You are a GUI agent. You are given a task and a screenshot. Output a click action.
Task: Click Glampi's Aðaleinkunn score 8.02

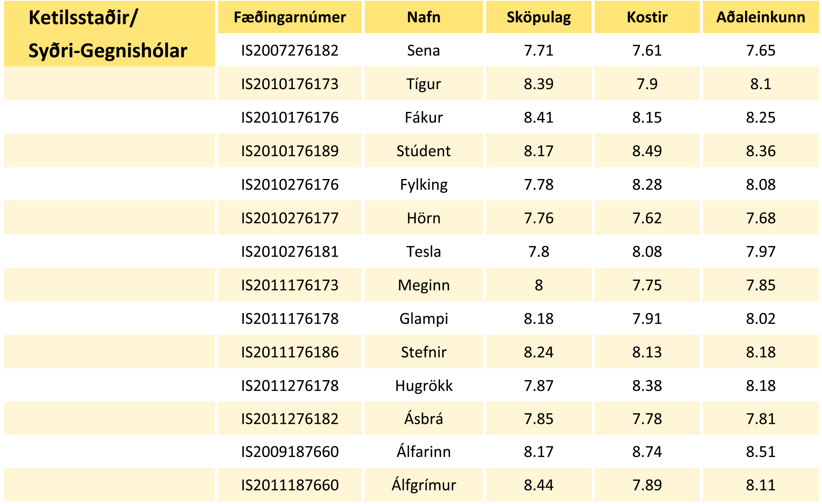tap(761, 319)
